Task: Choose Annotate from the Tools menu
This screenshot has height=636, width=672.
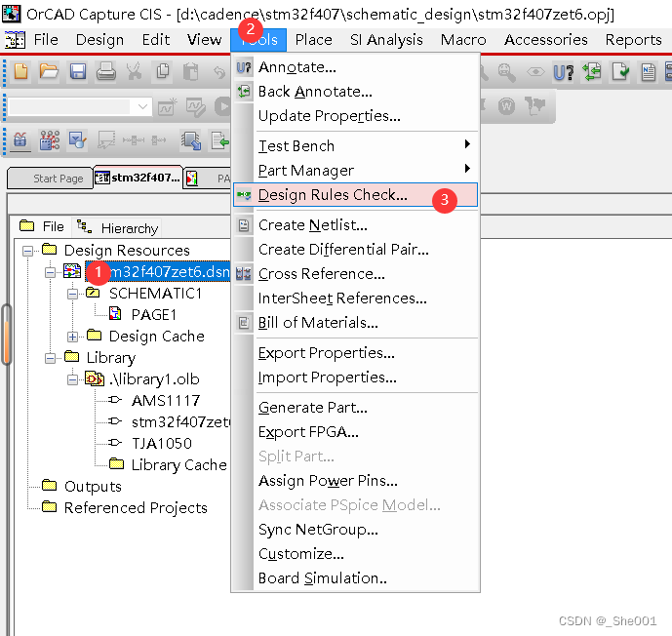Action: pyautogui.click(x=355, y=67)
